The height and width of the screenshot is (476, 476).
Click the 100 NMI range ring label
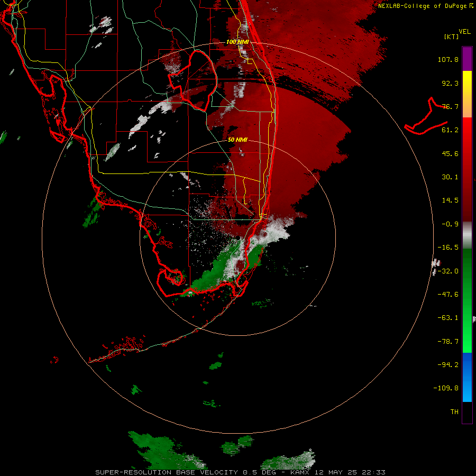point(237,42)
